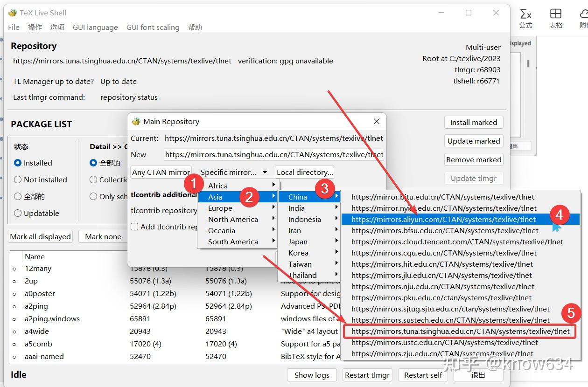Click the Show logs button
Viewport: 588px width, 387px height.
[312, 375]
